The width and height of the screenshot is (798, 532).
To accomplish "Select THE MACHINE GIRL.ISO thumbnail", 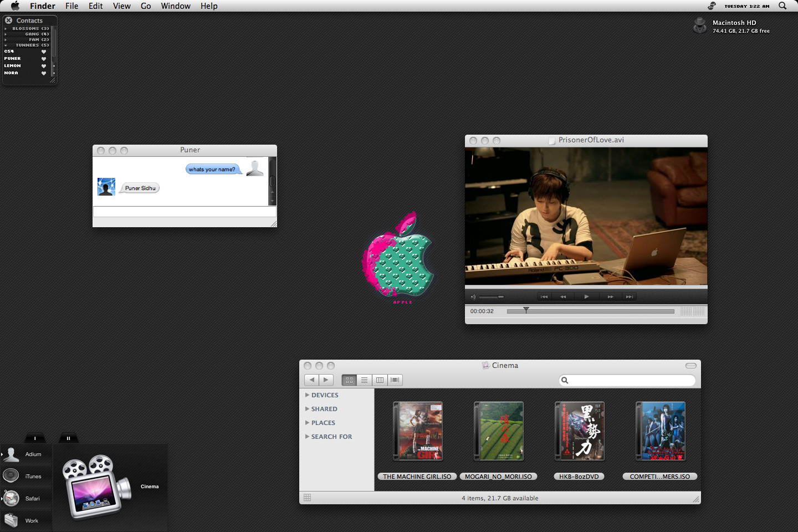I will [x=418, y=432].
